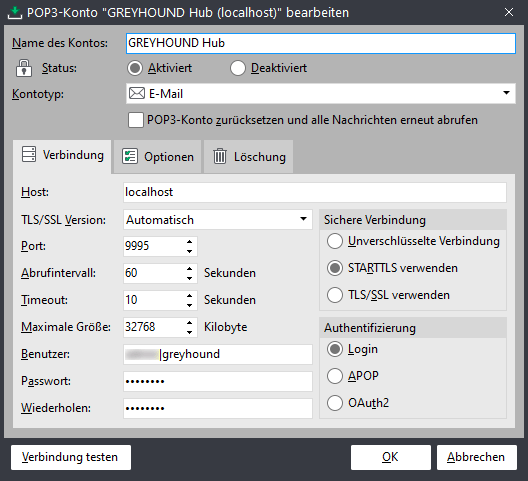Screen dimensions: 528x481
Task: Choose Unverschlüsselte Verbindung option
Action: coord(335,241)
